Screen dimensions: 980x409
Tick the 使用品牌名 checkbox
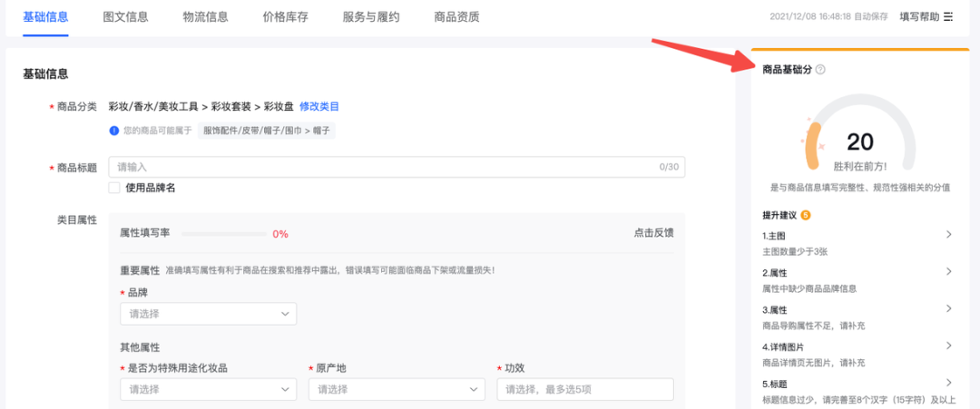pos(114,188)
